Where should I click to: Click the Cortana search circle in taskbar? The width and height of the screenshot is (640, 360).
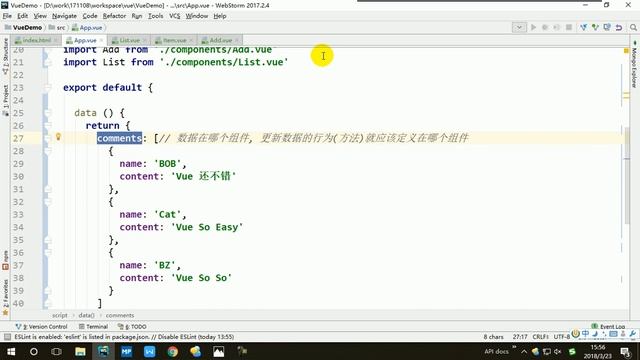34,351
